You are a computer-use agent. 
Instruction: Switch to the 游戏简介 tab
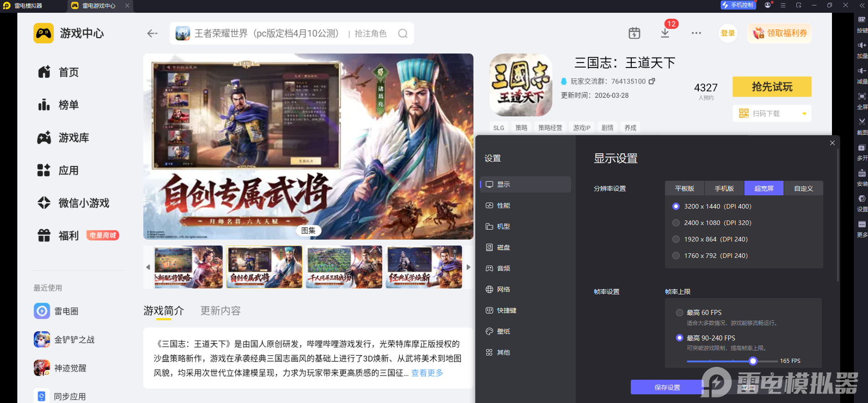point(164,311)
